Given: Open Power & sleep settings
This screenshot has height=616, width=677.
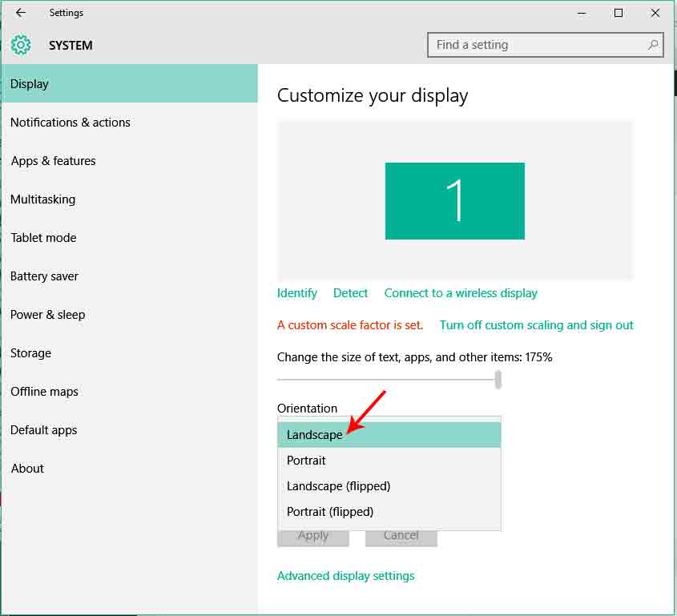Looking at the screenshot, I should pos(47,314).
